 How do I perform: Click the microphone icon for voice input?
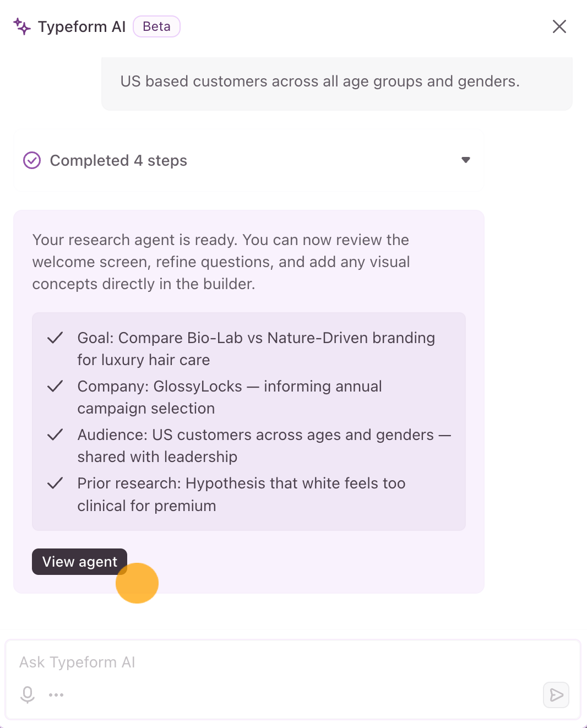pos(27,695)
